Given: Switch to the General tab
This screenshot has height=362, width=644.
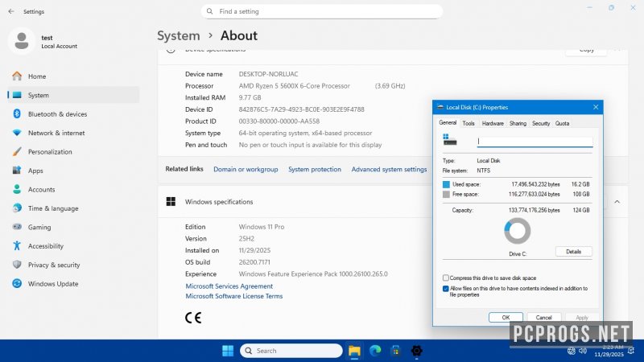Looking at the screenshot, I should click(x=448, y=123).
